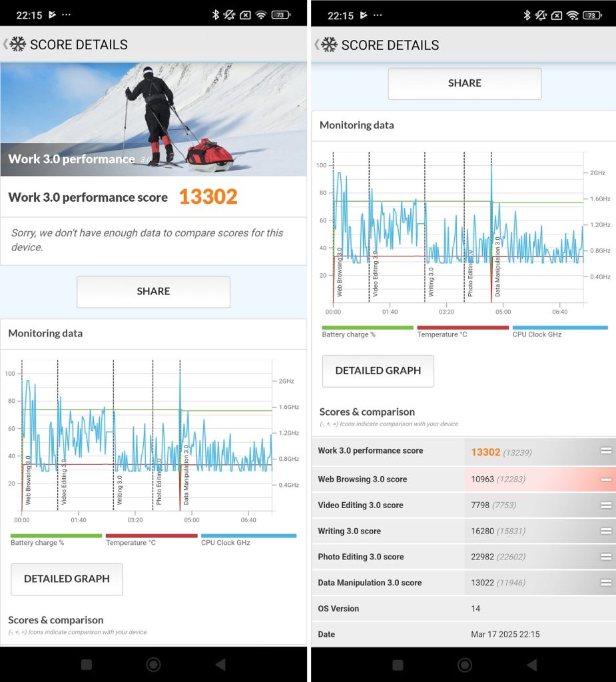This screenshot has width=616, height=682.
Task: Tap the 'Sorry, we don't have enough data' message
Action: coord(147,240)
